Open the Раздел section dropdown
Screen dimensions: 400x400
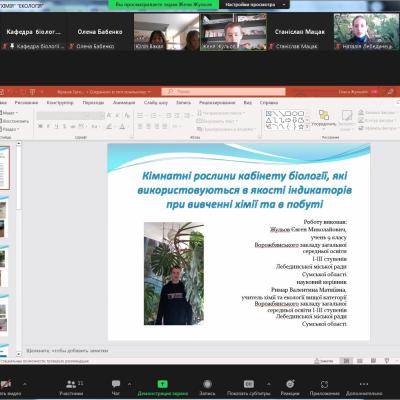pyautogui.click(x=10, y=129)
